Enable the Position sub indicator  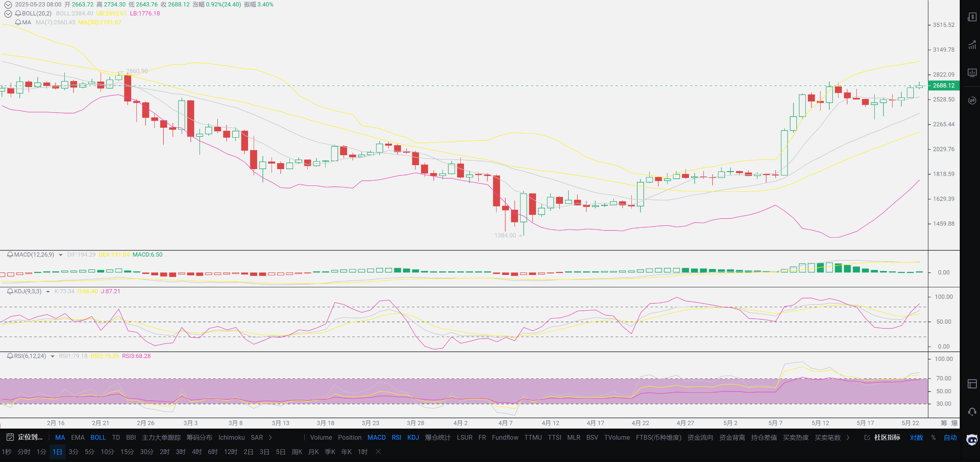[349, 438]
